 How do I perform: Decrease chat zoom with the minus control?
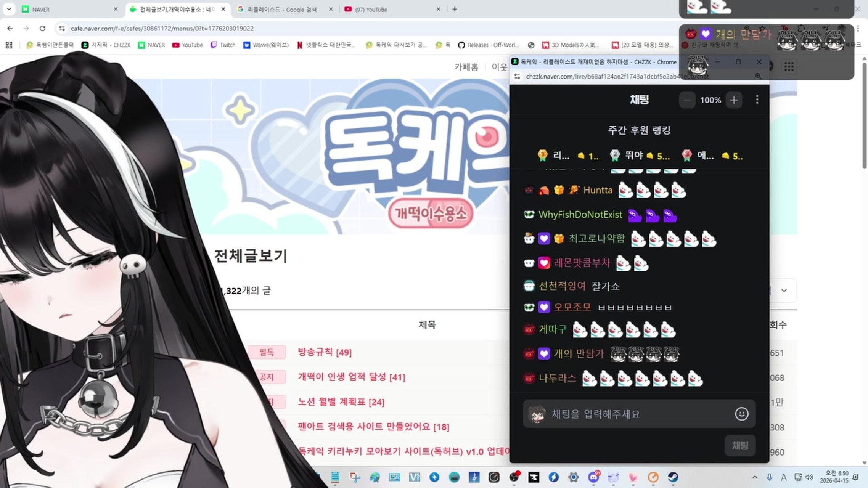[x=687, y=100]
